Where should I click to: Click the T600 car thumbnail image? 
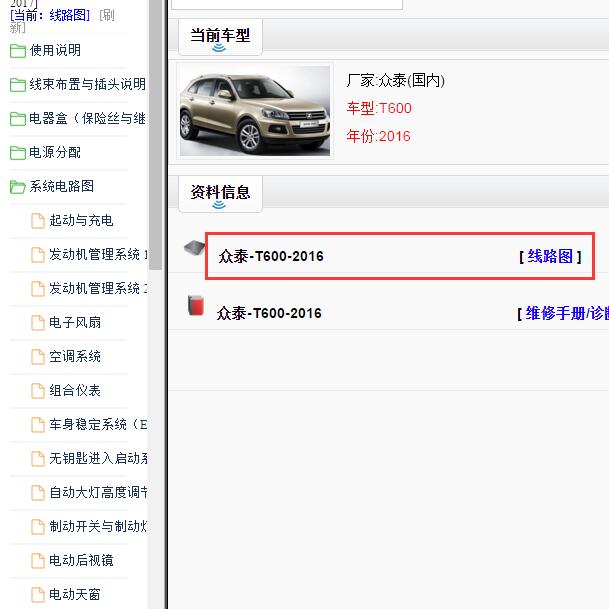pyautogui.click(x=255, y=111)
